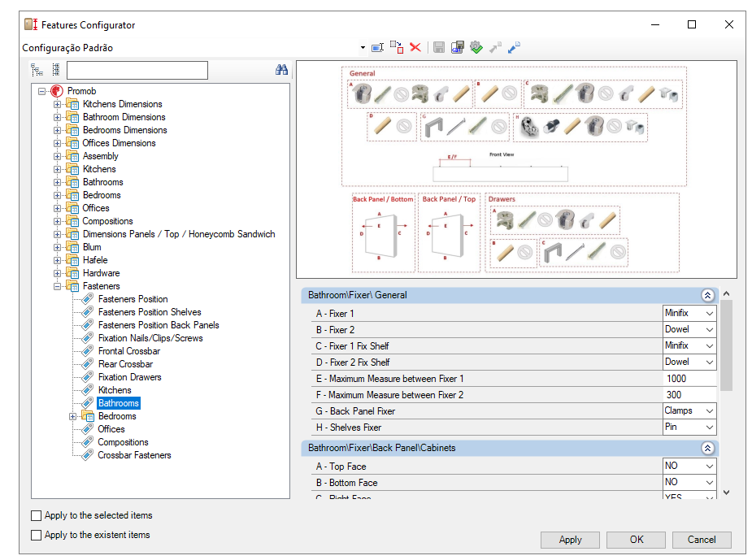The width and height of the screenshot is (752, 560).
Task: Select the Offices Dimensions folder label
Action: 119,143
